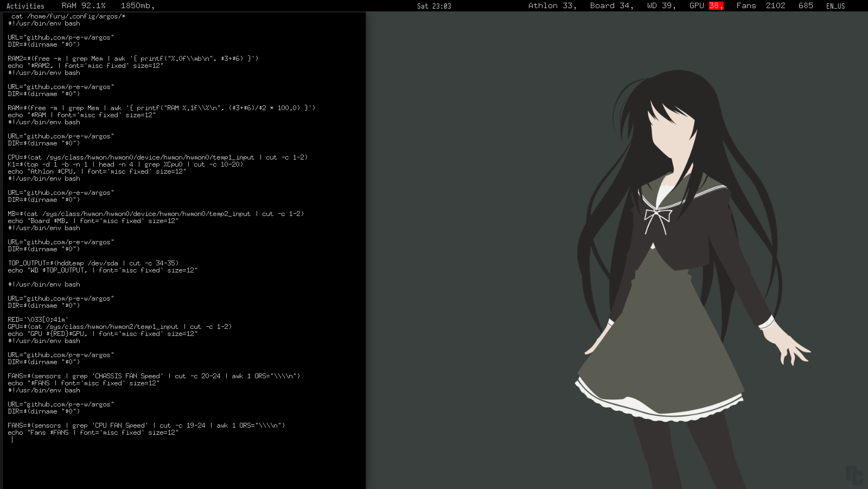Open the red-highlighted GPU 38 indicator
Viewport: 868px width, 489px height.
pos(706,5)
